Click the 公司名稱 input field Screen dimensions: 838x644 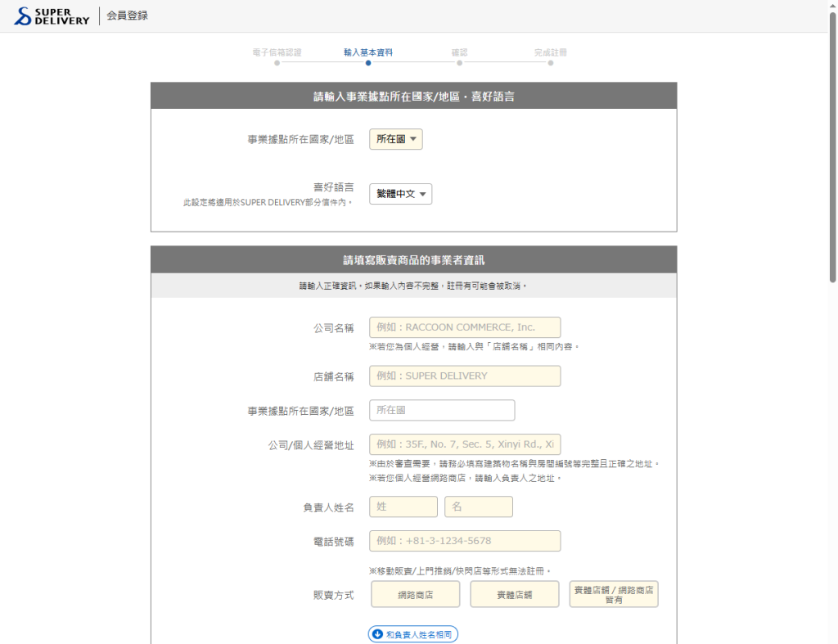465,327
